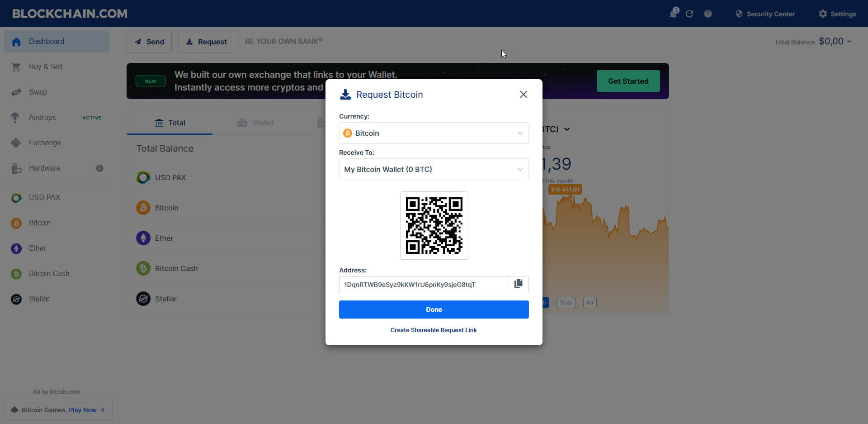
Task: Select the All chart range button
Action: point(590,303)
